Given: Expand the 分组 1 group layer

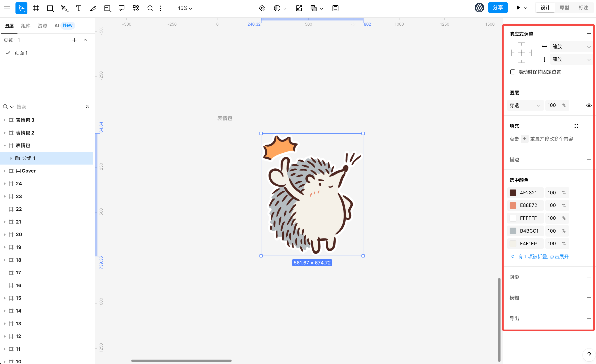Looking at the screenshot, I should click(11, 158).
